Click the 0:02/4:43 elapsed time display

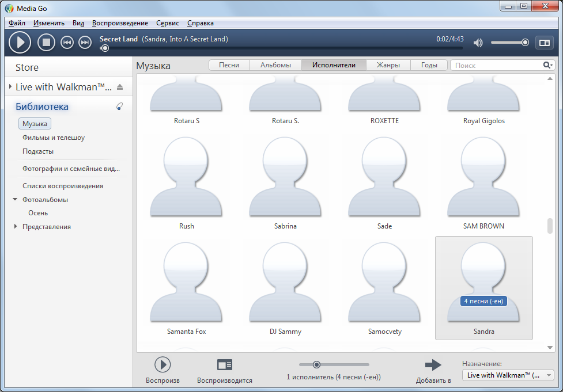coord(450,39)
